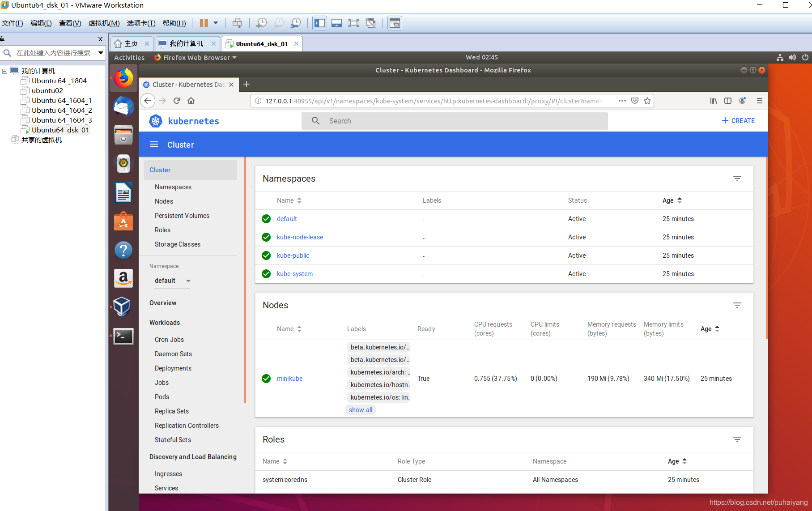Open the default namespace selector

173,281
